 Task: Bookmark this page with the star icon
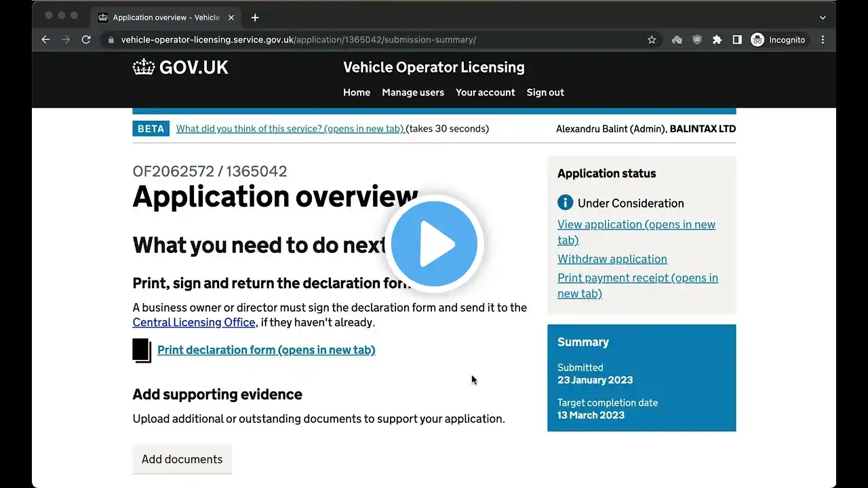(x=652, y=40)
